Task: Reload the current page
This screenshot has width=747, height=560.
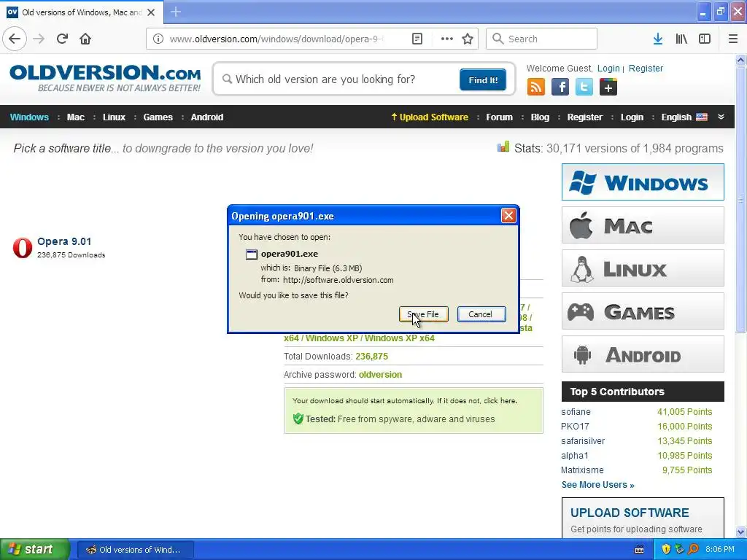Action: click(x=63, y=39)
